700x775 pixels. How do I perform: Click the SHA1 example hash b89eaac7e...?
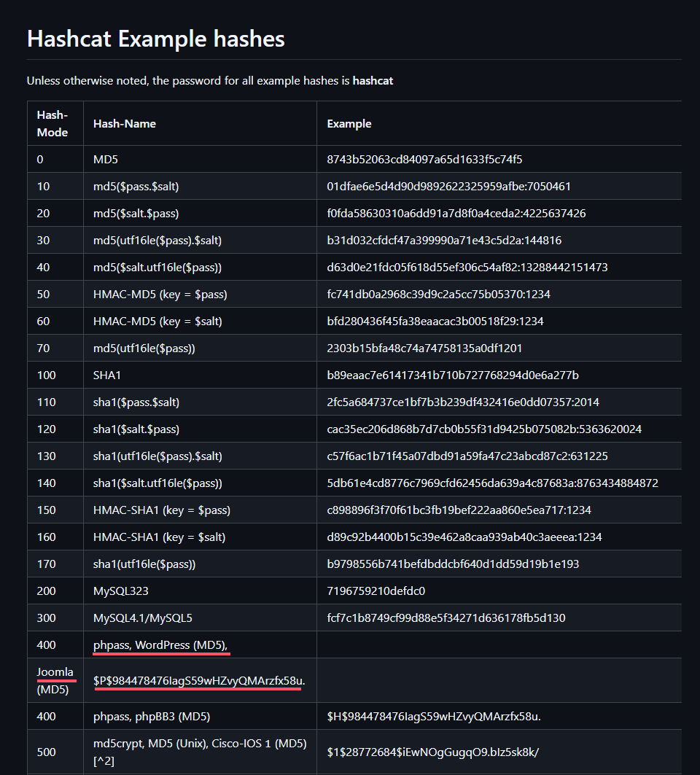coord(452,375)
